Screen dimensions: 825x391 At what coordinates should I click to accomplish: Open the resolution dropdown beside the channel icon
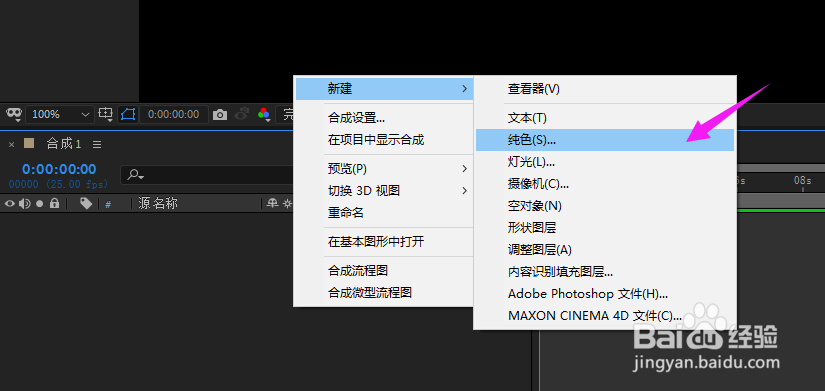pos(285,114)
